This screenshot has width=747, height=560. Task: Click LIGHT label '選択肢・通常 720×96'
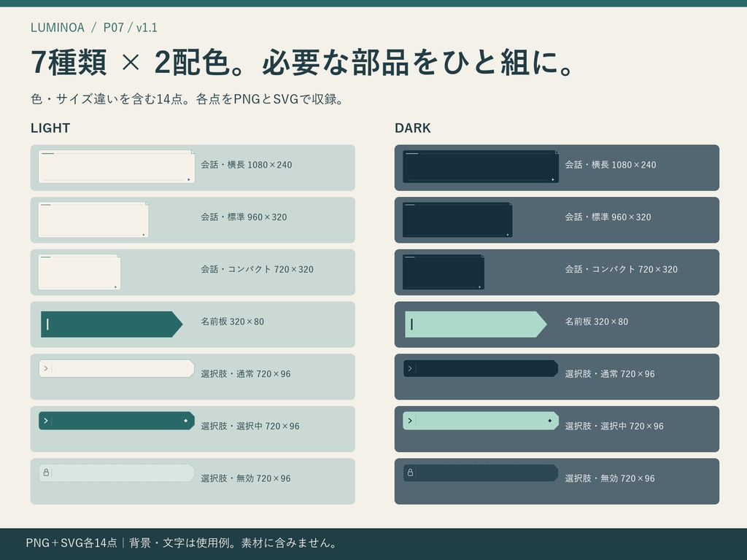tap(246, 374)
